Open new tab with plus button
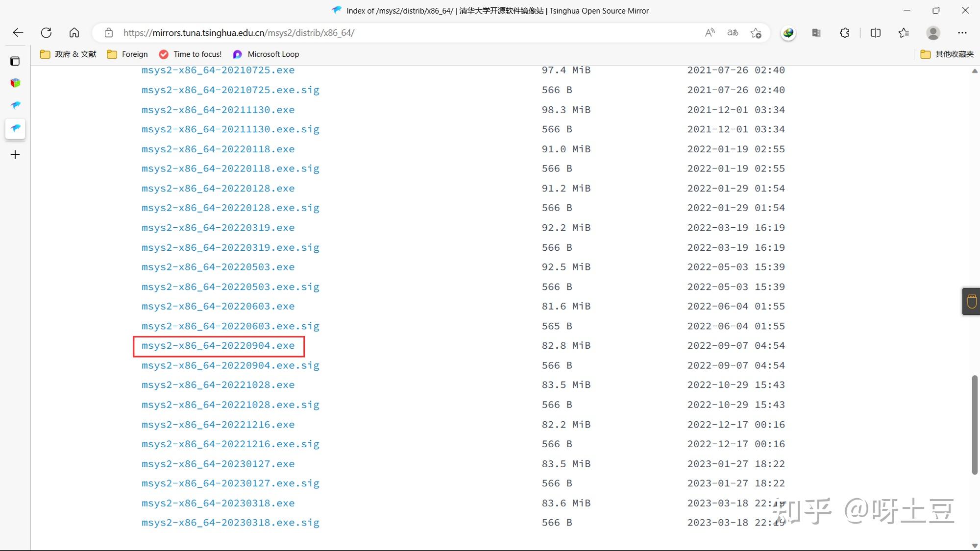 [15, 155]
